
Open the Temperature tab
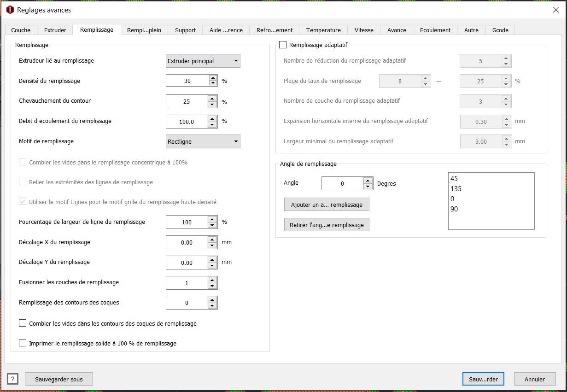tap(323, 30)
